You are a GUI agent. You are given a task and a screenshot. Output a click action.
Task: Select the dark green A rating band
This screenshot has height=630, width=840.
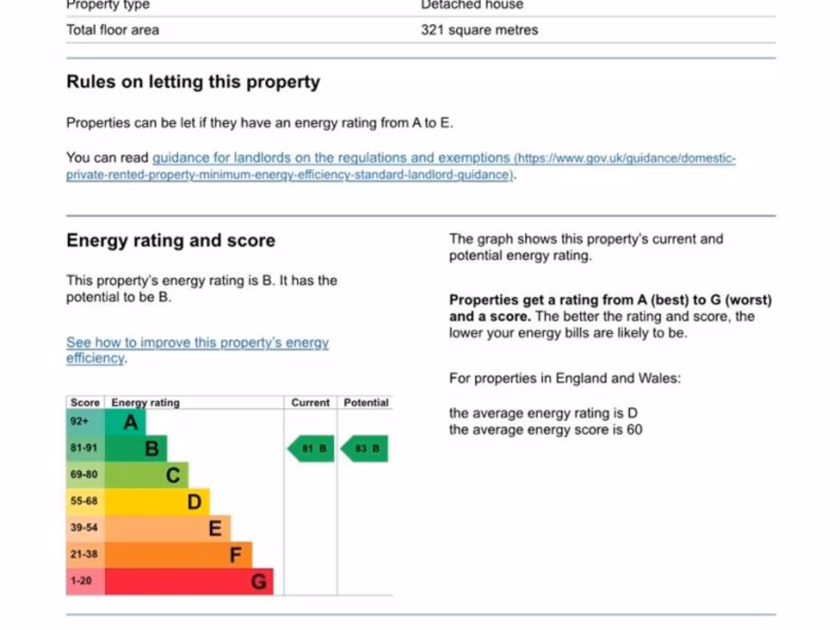coord(126,423)
